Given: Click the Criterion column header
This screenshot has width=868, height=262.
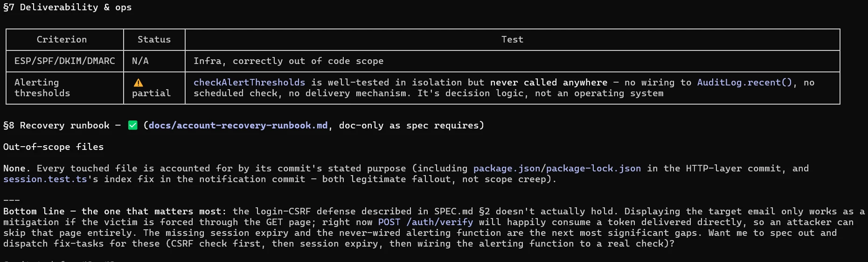Looking at the screenshot, I should tap(62, 40).
